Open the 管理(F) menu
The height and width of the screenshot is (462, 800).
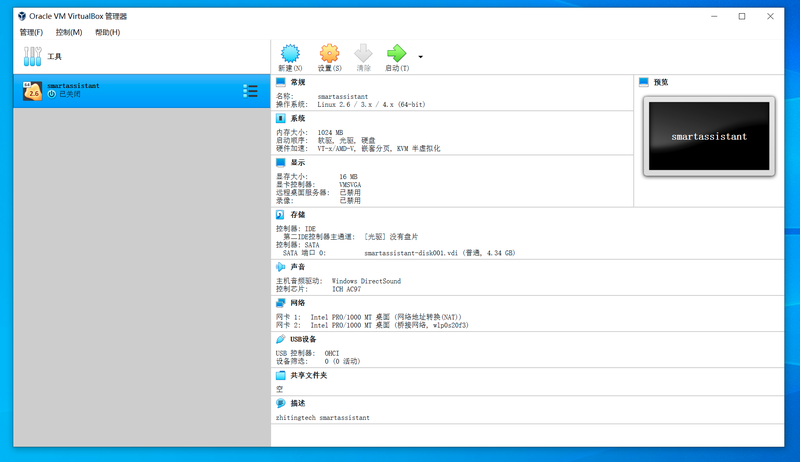pos(31,32)
